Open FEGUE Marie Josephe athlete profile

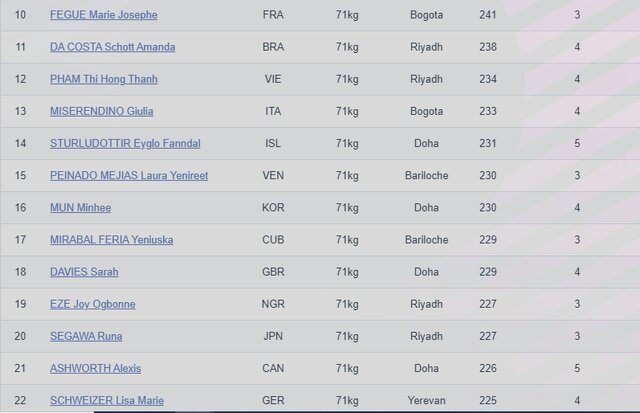pos(103,15)
